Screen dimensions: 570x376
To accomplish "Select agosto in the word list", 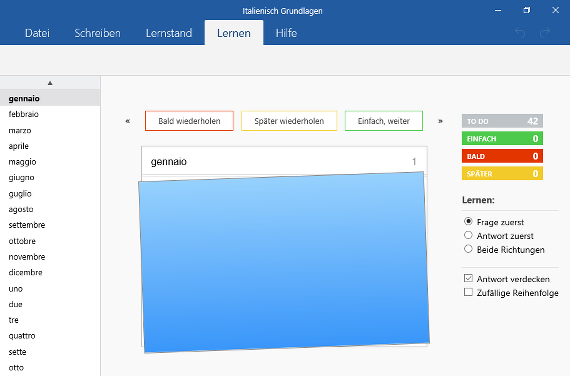I will (x=50, y=209).
